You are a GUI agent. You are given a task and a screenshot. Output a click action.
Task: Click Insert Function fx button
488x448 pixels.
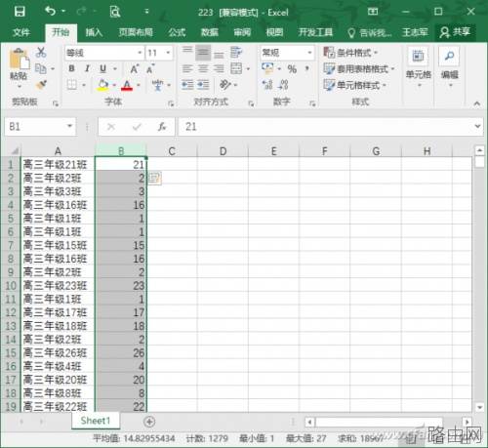point(162,127)
